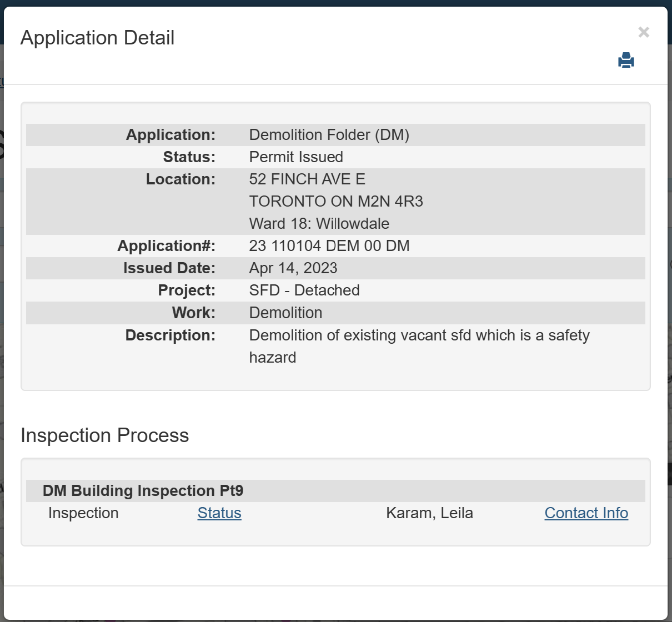The height and width of the screenshot is (622, 672).
Task: Click inspector name Karam, Leila
Action: click(429, 513)
